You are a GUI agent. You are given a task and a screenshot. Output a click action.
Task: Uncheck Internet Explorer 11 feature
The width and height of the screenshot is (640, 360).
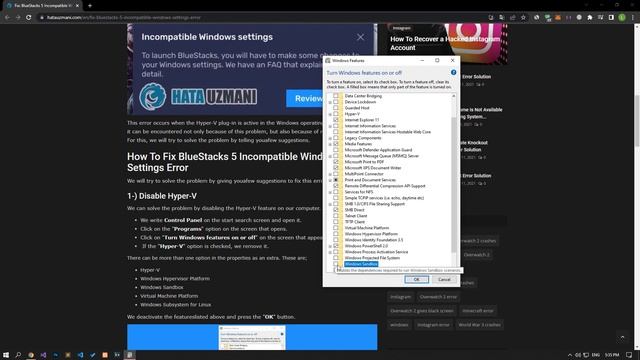point(336,120)
